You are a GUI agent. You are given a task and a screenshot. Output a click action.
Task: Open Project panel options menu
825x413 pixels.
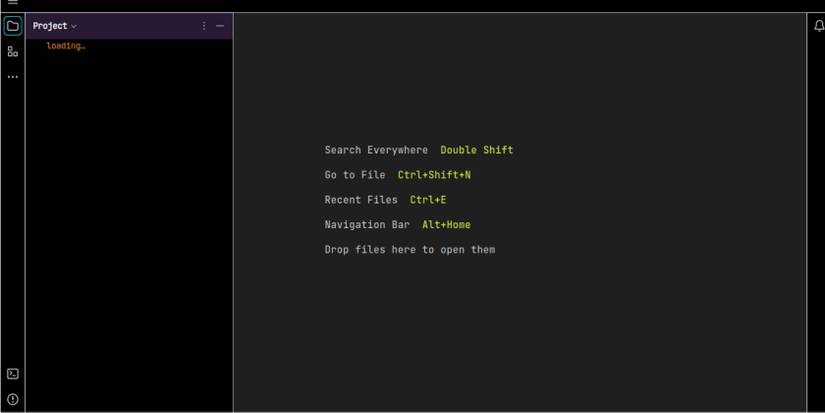204,26
